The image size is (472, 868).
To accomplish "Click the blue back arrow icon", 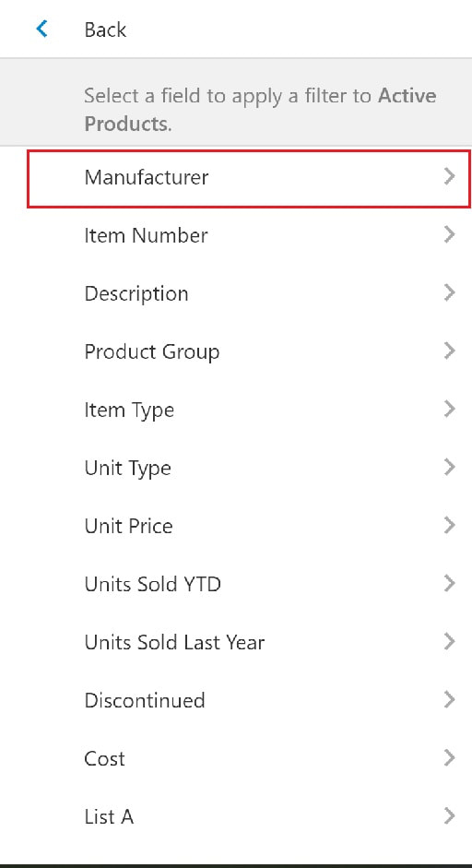I will tap(42, 29).
